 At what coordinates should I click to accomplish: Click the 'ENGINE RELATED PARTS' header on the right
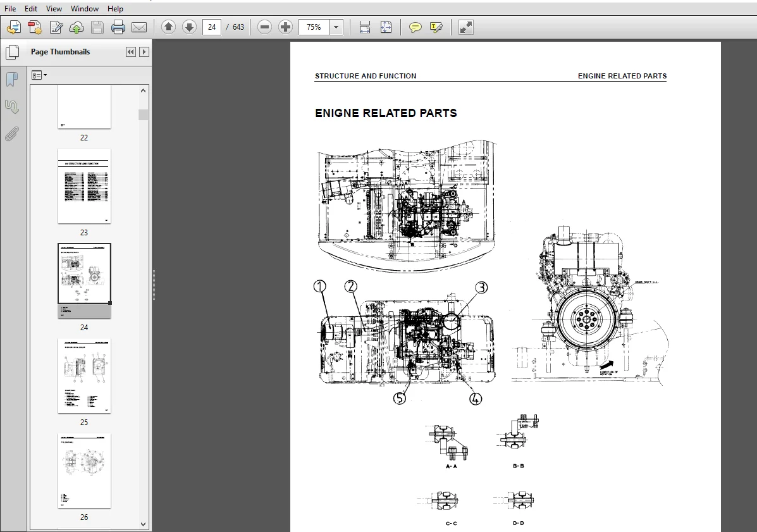pyautogui.click(x=622, y=76)
